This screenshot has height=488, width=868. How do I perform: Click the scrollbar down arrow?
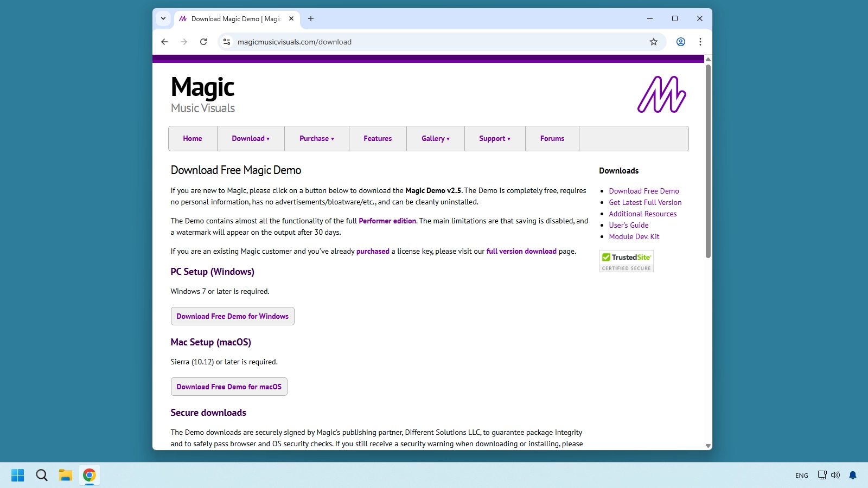click(708, 446)
